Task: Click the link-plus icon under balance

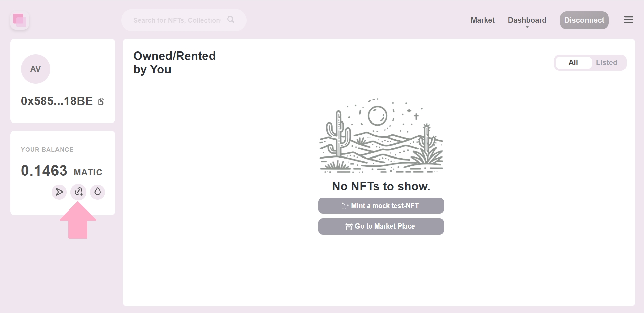Action: pos(78,192)
